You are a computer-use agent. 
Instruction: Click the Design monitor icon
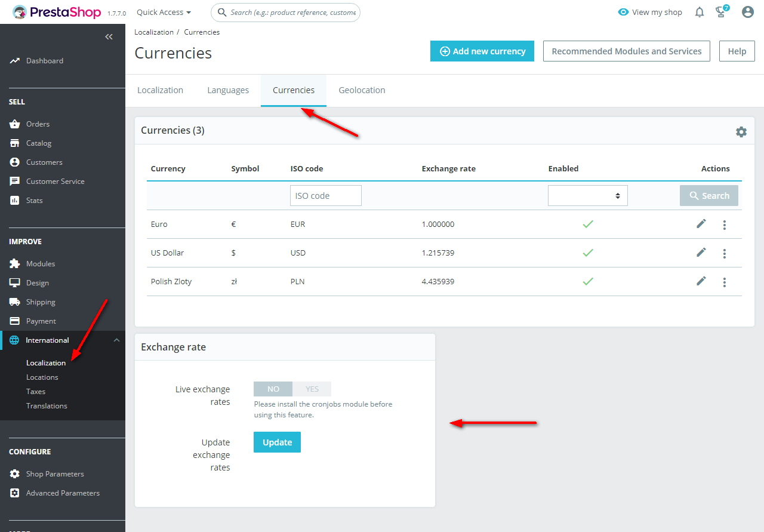coord(15,283)
